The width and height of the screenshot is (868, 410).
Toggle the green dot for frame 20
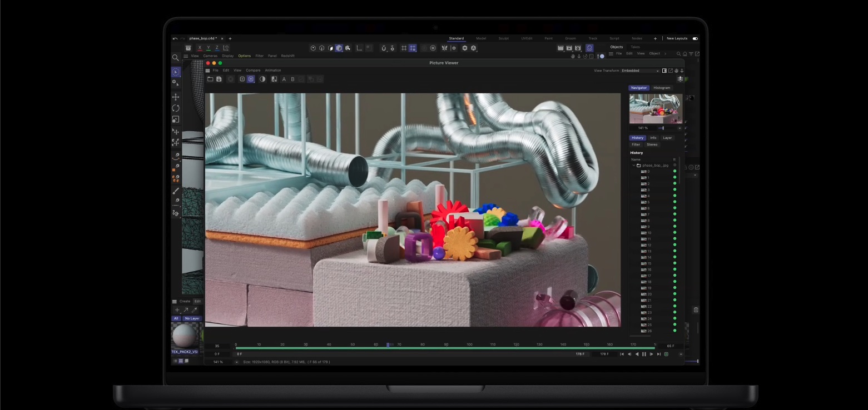click(674, 294)
